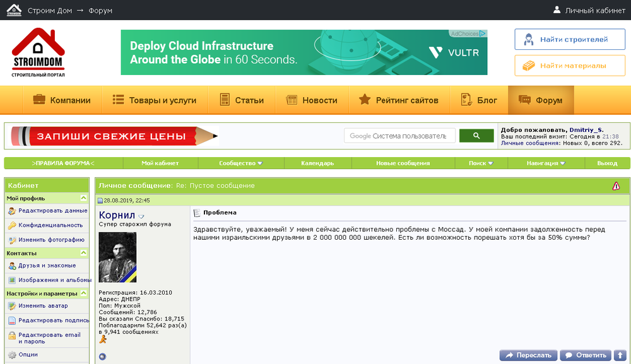Click the document icon next to Статьи

coord(225,99)
